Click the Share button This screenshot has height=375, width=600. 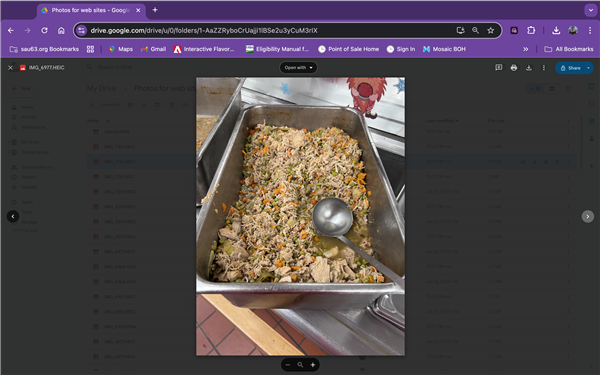[x=570, y=68]
